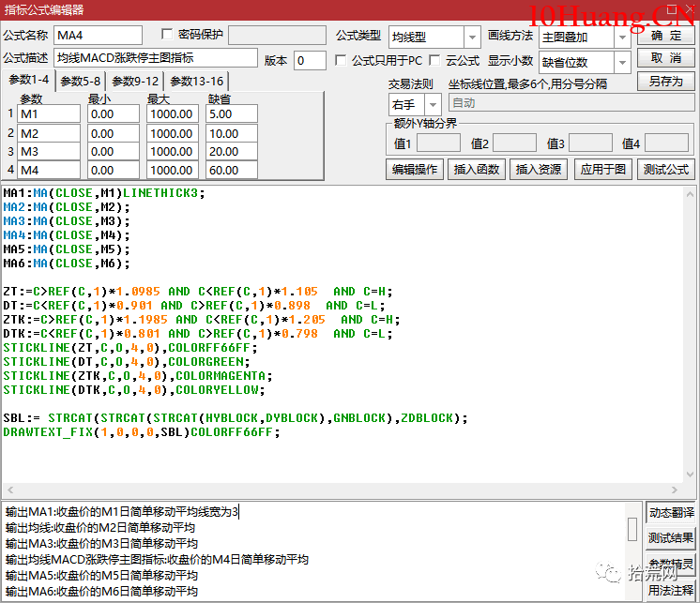Image resolution: width=700 pixels, height=603 pixels.
Task: Click the 坐标线位置 自动 field
Action: click(x=571, y=103)
